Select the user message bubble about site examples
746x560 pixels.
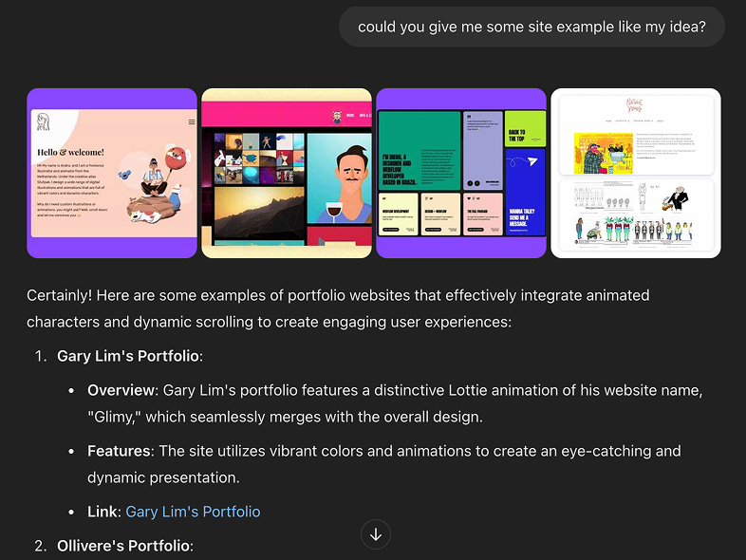coord(532,27)
